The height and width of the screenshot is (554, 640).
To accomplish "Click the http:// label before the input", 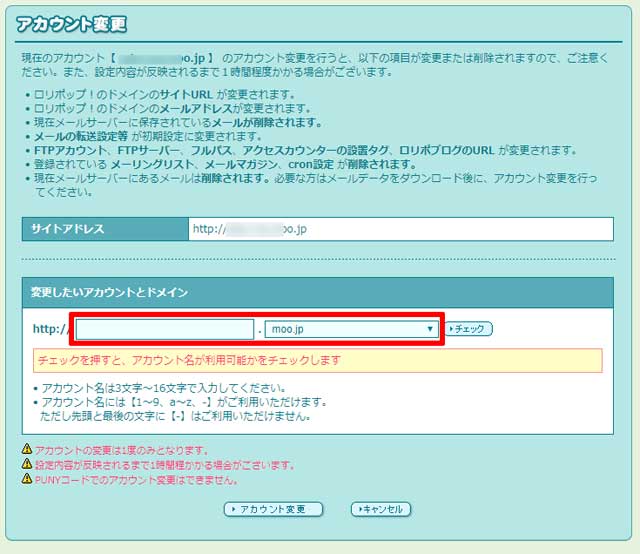I will 49,329.
